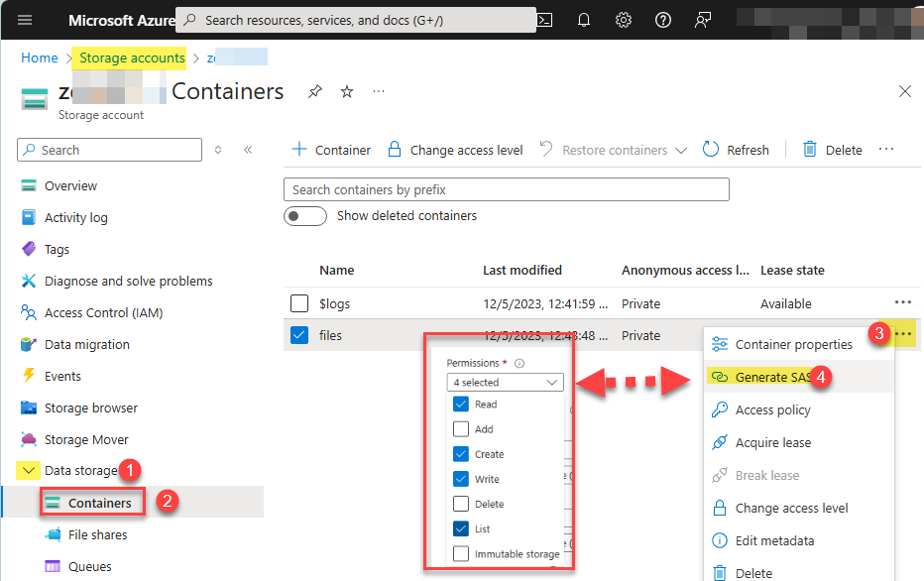Screen dimensions: 924x581
Task: Check the Delete permission
Action: tap(461, 504)
